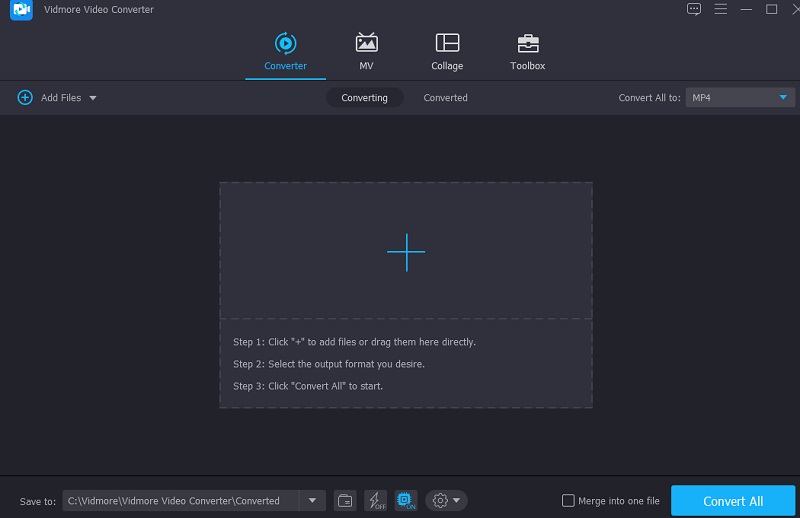The image size is (800, 518).
Task: Click the Add Files plus icon
Action: (25, 98)
